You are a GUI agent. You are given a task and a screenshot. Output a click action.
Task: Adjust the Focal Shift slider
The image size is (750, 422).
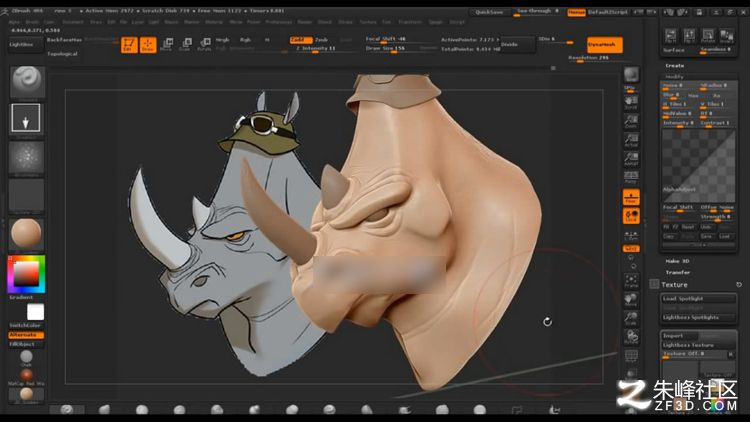click(399, 39)
